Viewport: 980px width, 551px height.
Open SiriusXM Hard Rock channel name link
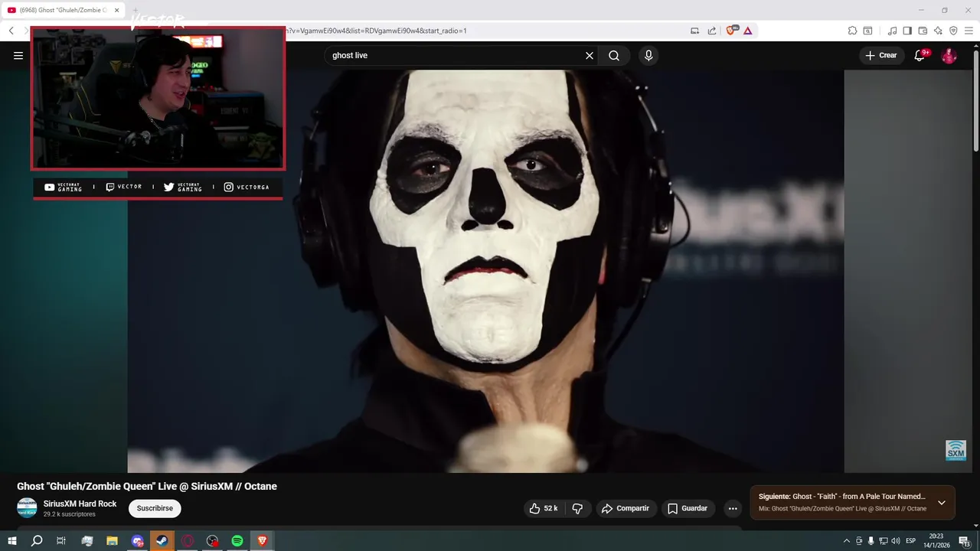tap(80, 504)
